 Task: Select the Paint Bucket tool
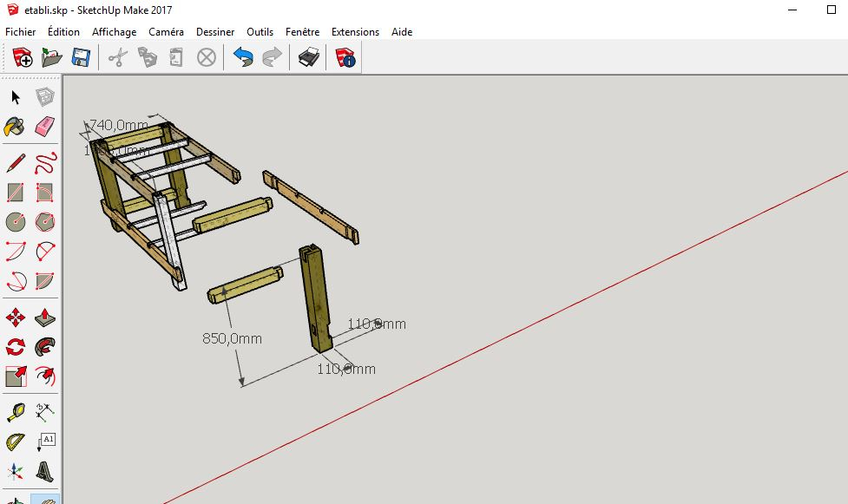(x=16, y=128)
